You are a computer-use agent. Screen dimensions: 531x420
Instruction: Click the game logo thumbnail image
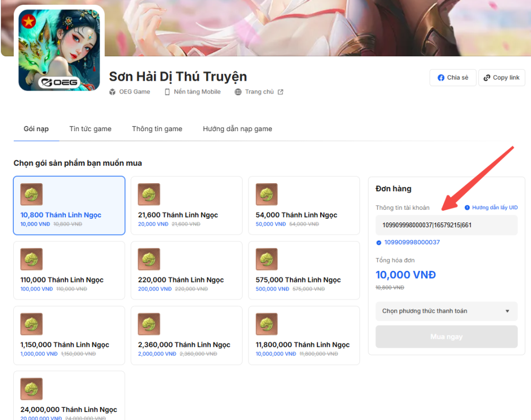pos(59,50)
